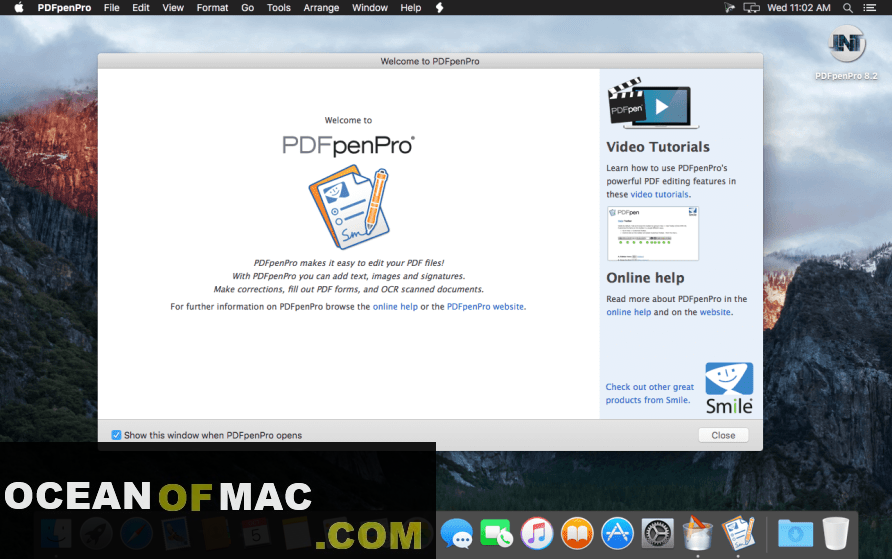The image size is (892, 559).
Task: Open the Arrange menu
Action: coord(321,7)
